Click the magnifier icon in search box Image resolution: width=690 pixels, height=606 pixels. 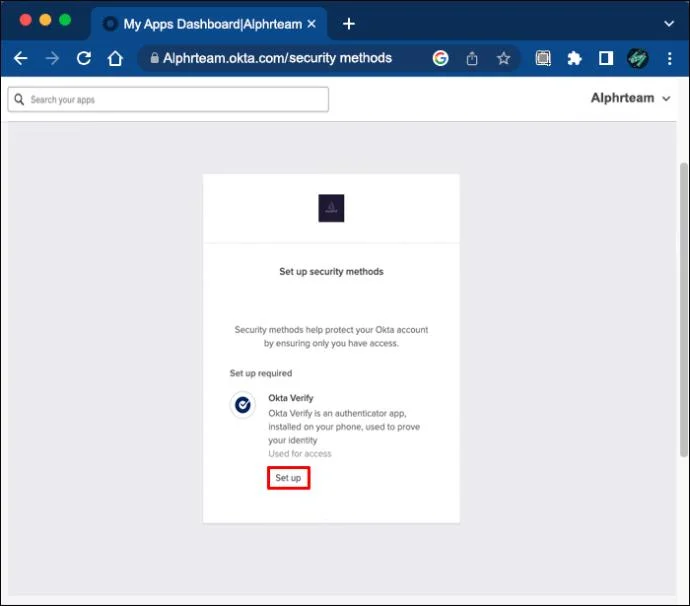tap(19, 99)
